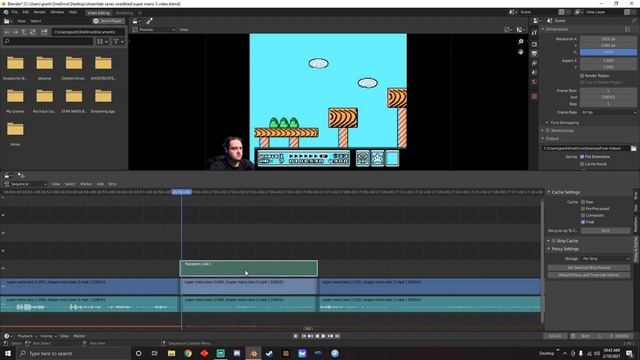The image size is (640, 360).
Task: Open the Render properties tab icon
Action: 534,44
